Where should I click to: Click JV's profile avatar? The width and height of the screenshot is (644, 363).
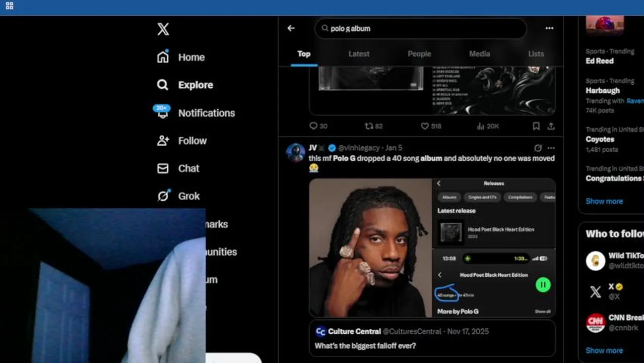point(296,152)
